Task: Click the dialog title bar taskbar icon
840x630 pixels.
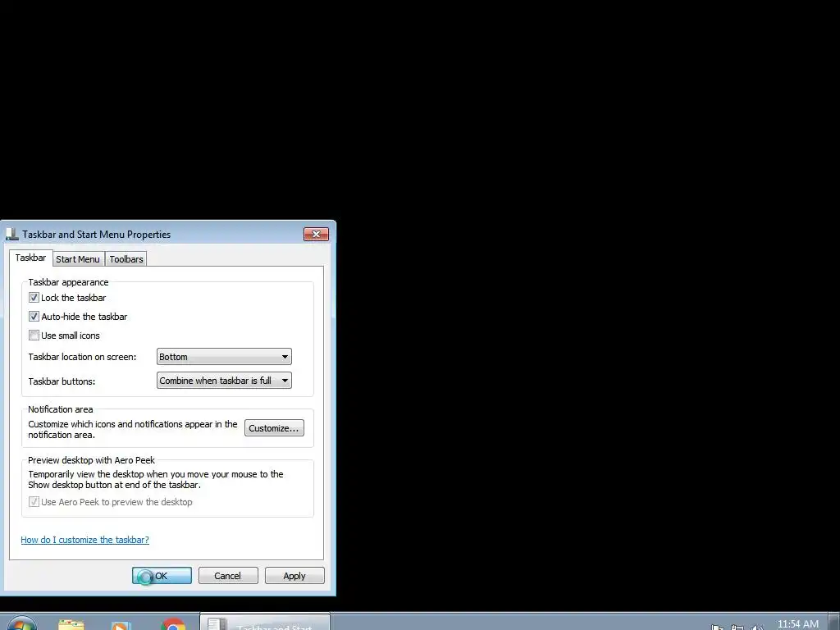Action: point(11,234)
